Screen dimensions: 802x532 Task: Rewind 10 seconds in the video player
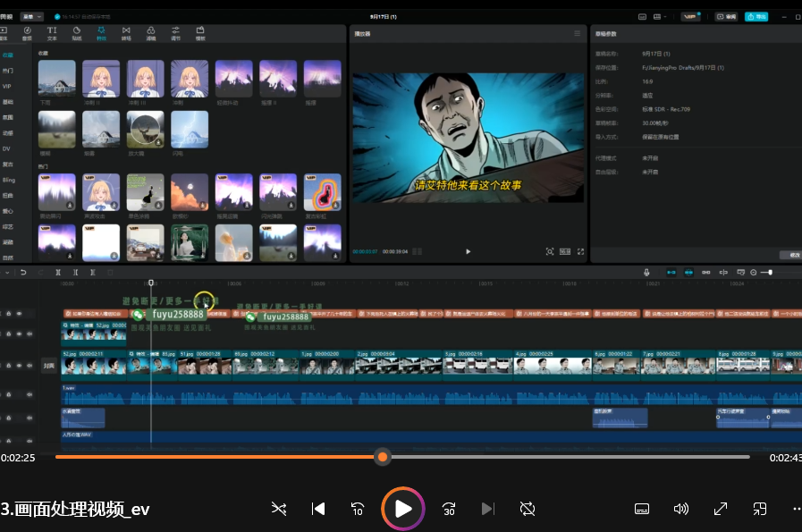[358, 509]
